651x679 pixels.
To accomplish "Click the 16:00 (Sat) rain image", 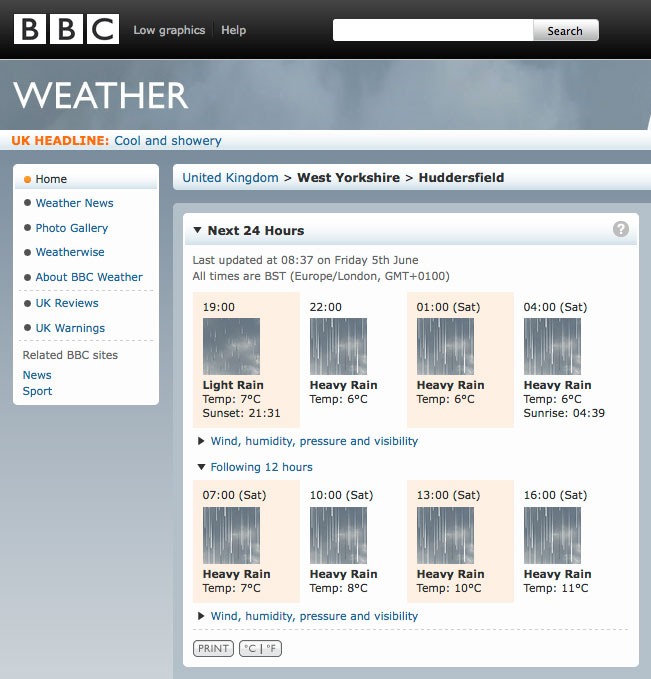I will tap(552, 535).
